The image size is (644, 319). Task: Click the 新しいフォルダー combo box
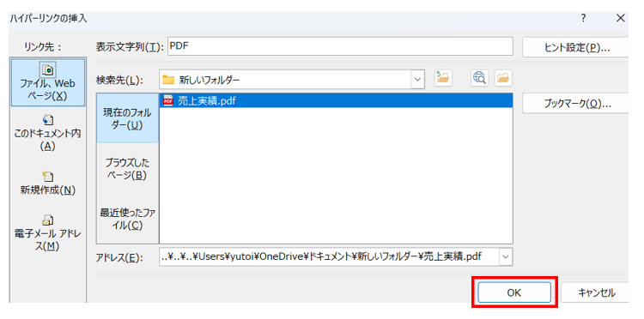point(292,79)
